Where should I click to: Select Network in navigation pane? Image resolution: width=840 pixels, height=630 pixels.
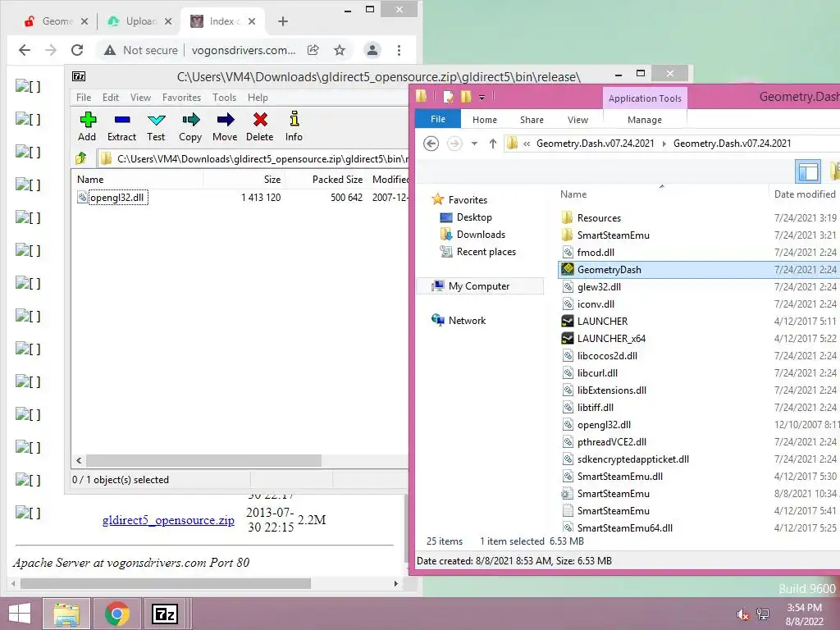[467, 321]
